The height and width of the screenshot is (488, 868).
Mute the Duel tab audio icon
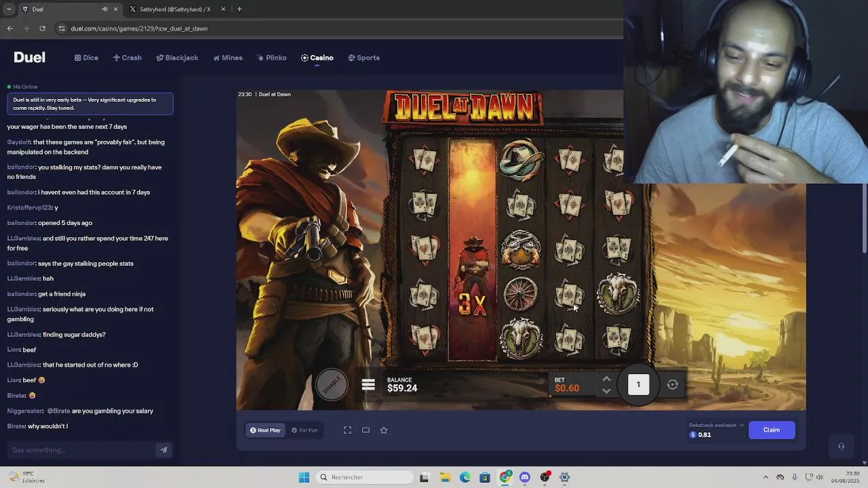(x=104, y=9)
